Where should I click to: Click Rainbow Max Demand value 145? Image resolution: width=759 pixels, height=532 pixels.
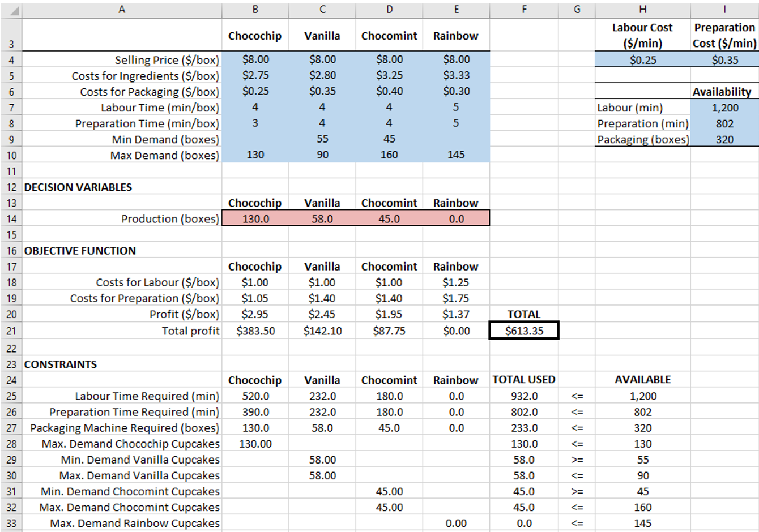point(457,155)
